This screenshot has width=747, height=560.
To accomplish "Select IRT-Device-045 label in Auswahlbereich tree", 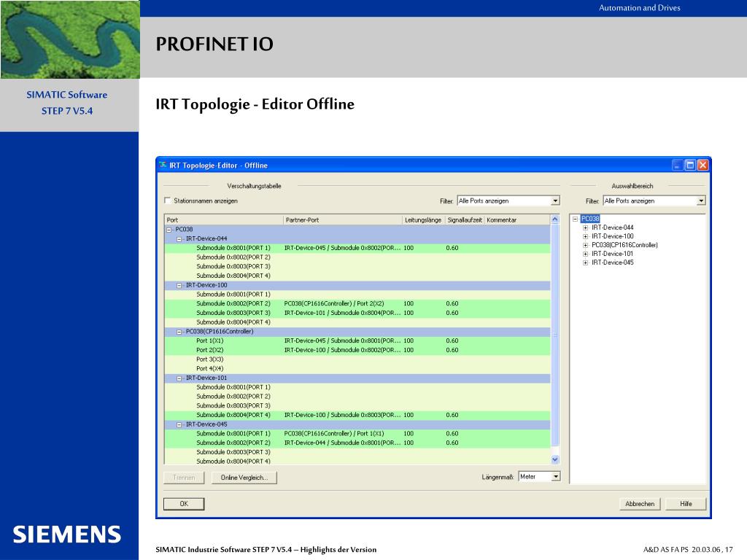I will pos(612,262).
